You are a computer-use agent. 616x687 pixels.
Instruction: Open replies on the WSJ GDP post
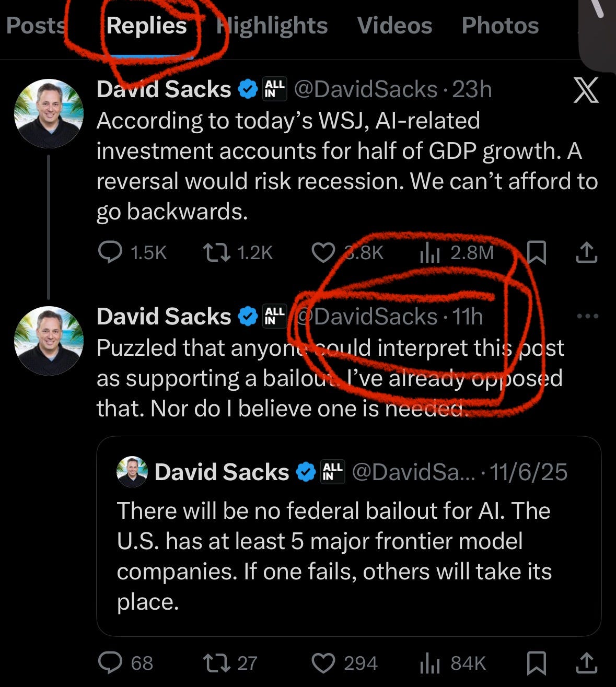pyautogui.click(x=132, y=253)
